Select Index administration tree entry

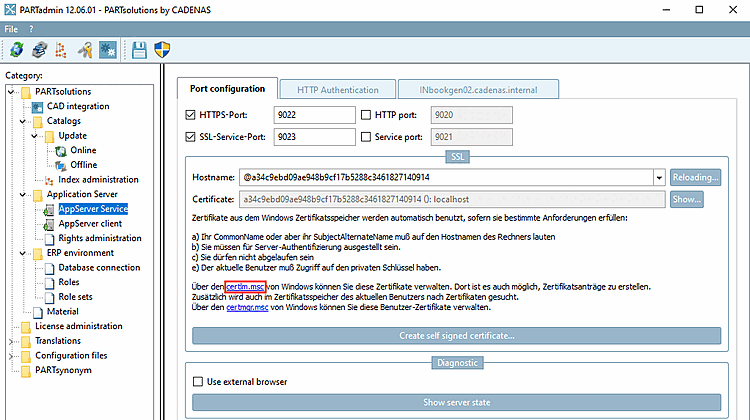click(98, 180)
